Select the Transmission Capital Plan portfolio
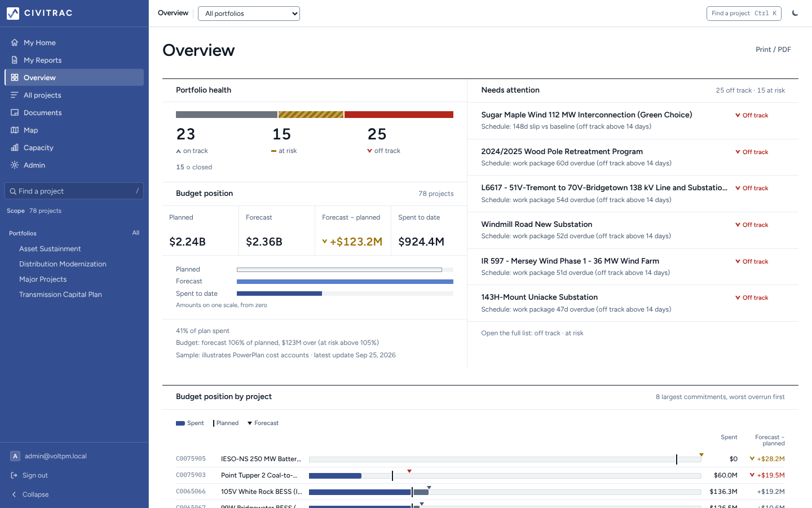This screenshot has width=812, height=508. point(60,294)
